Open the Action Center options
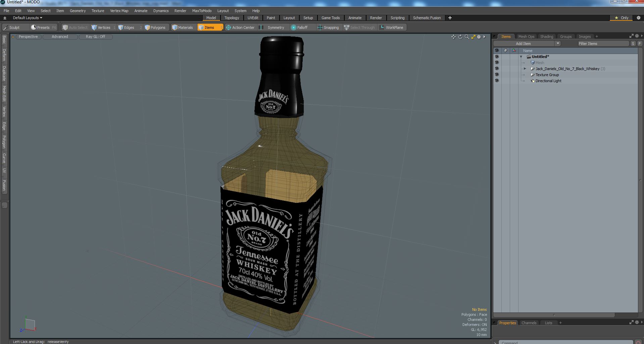 241,27
